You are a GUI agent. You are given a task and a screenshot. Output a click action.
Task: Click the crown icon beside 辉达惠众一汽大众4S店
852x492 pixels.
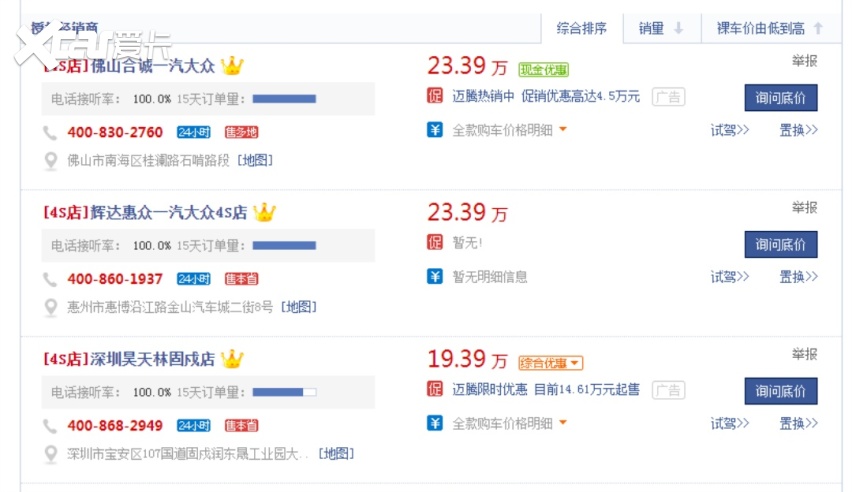coord(264,212)
